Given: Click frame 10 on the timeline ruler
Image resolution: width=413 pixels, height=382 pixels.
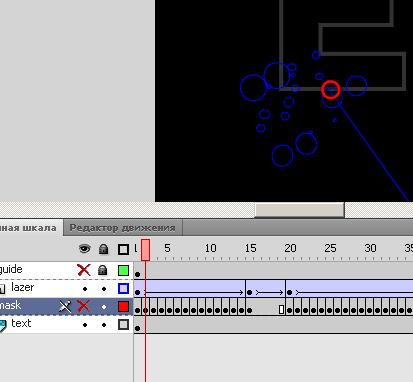Looking at the screenshot, I should [x=210, y=248].
